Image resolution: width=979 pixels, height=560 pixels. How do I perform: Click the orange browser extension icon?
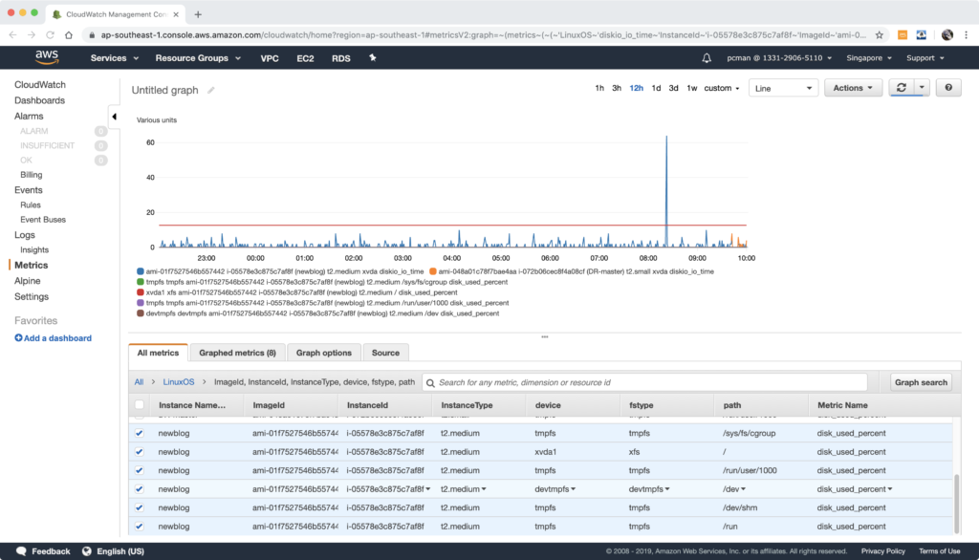tap(903, 35)
